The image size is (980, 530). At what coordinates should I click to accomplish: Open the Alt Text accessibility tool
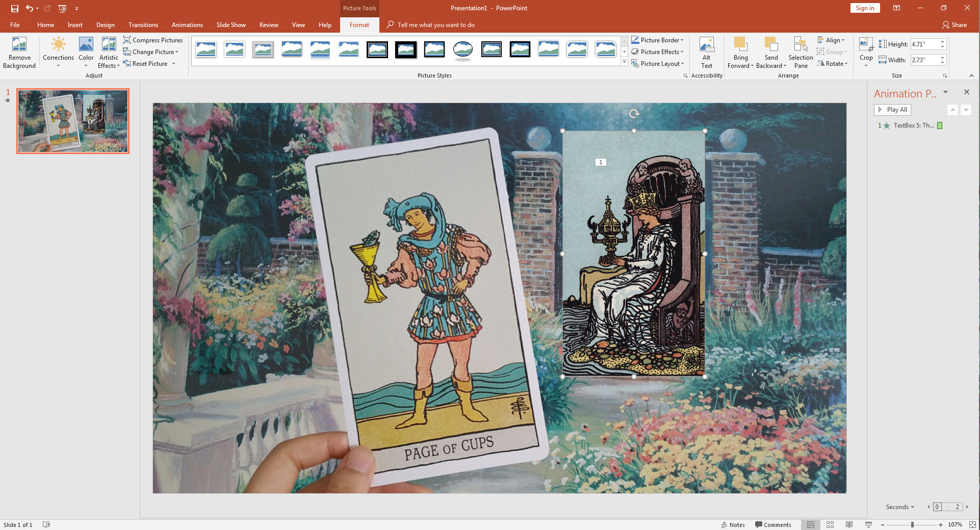click(706, 52)
